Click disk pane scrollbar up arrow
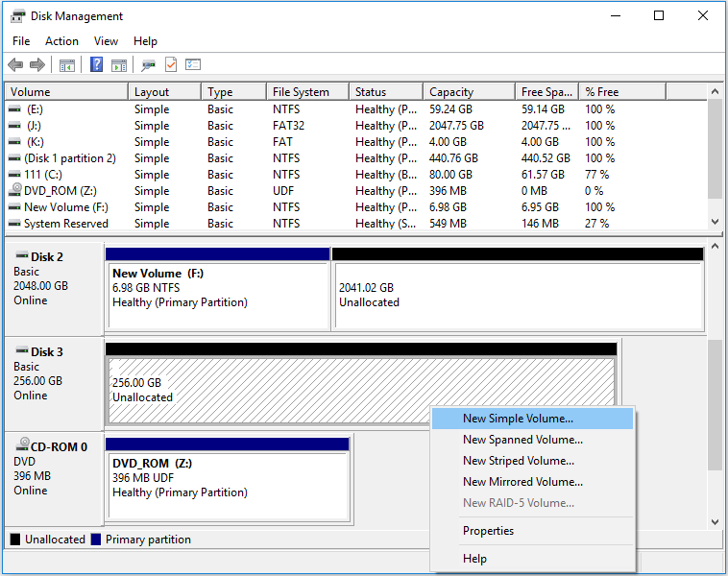Screen dimensions: 728x576 tap(715, 246)
